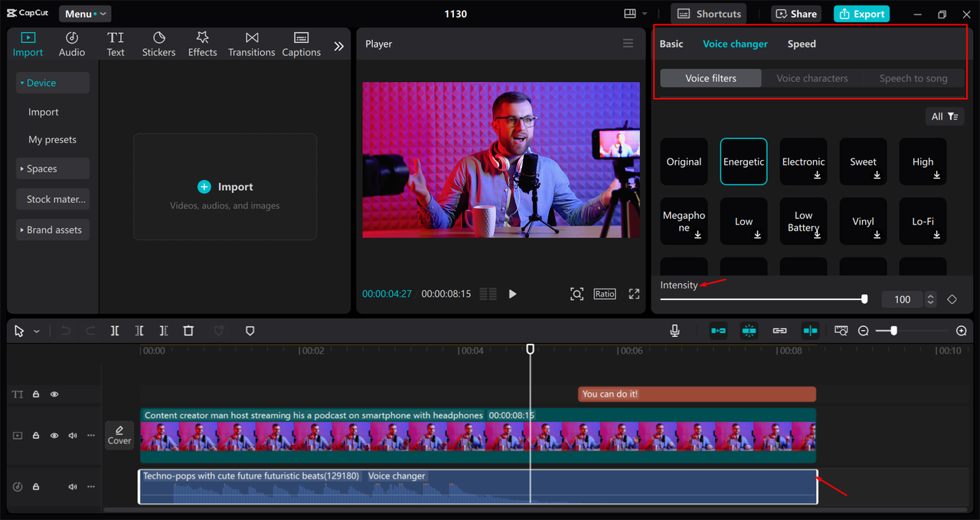The image size is (980, 520).
Task: Open the Player hamburger menu
Action: [628, 44]
